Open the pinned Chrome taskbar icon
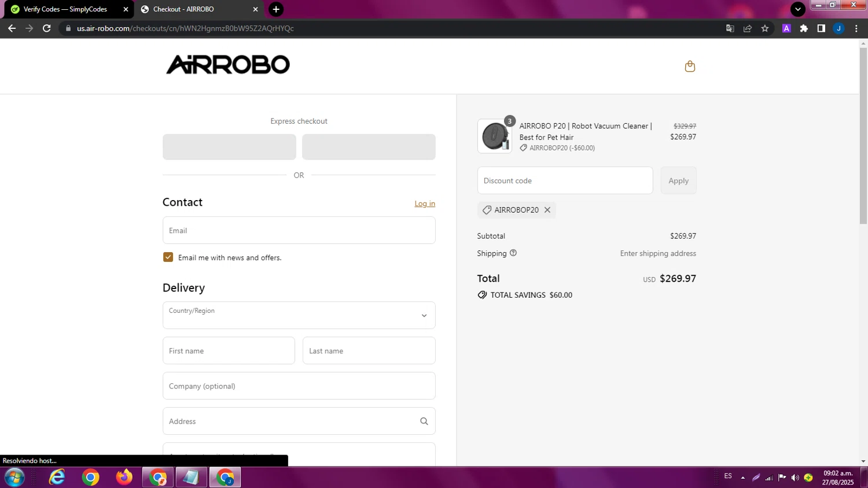Screen dimensions: 868x488 [90, 478]
